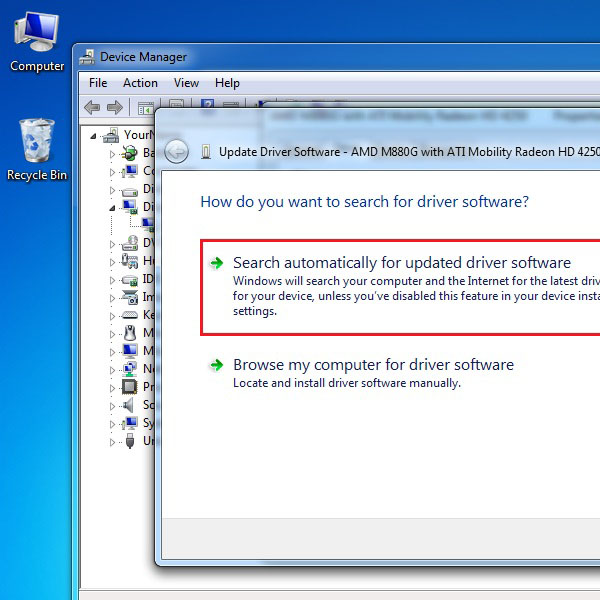Click the blue question-mark Help toolbar icon
The width and height of the screenshot is (600, 600).
(x=207, y=105)
